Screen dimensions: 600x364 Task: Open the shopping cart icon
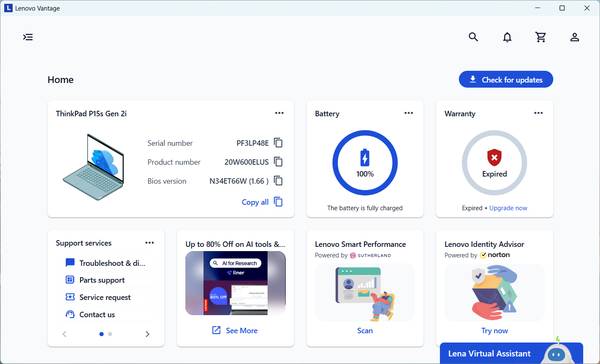541,37
